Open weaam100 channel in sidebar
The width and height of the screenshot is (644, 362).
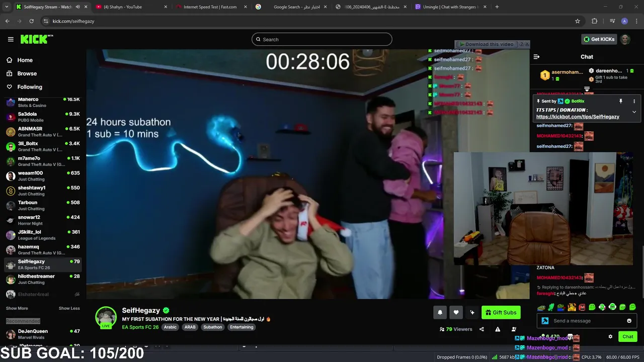(43, 176)
